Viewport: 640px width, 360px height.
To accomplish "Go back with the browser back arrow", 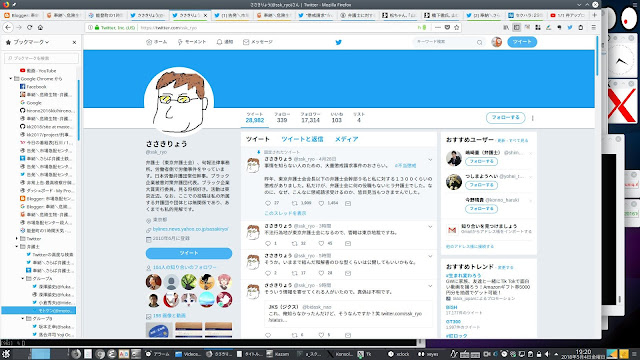I will pos(8,27).
